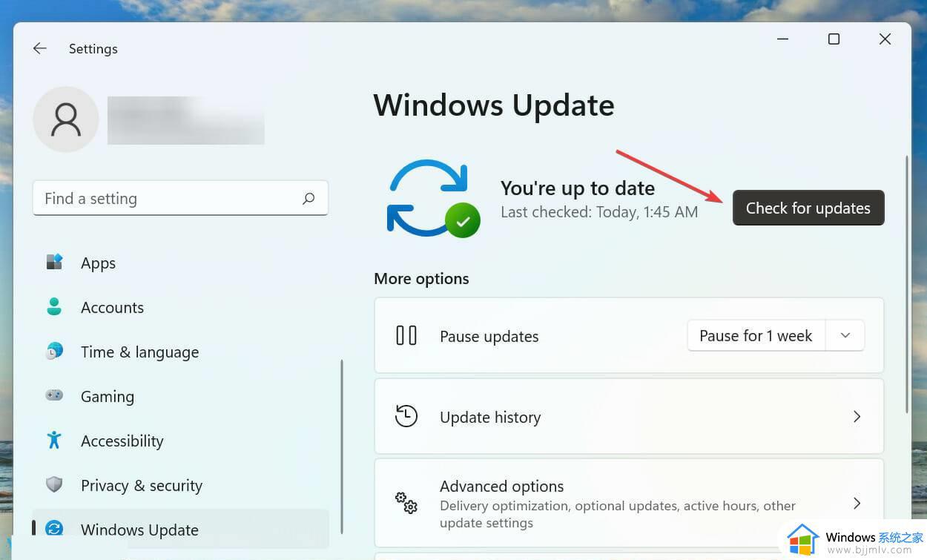Click "Last checked: Today, 1:45 AM" text
The image size is (927, 560).
599,212
